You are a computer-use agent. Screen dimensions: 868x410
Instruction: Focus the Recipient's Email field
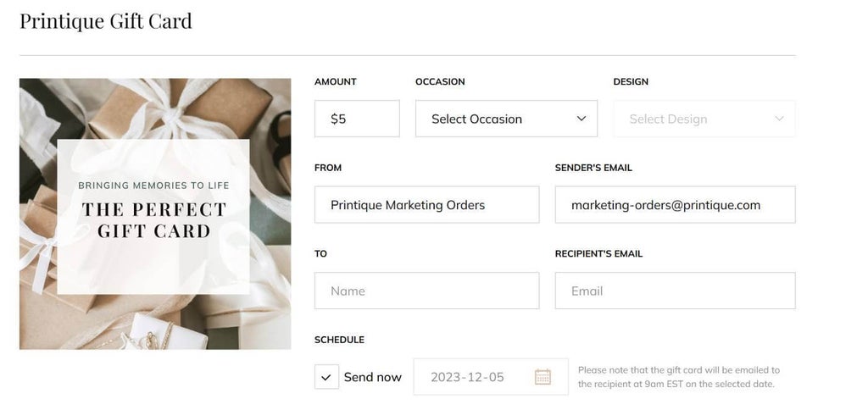pos(675,291)
